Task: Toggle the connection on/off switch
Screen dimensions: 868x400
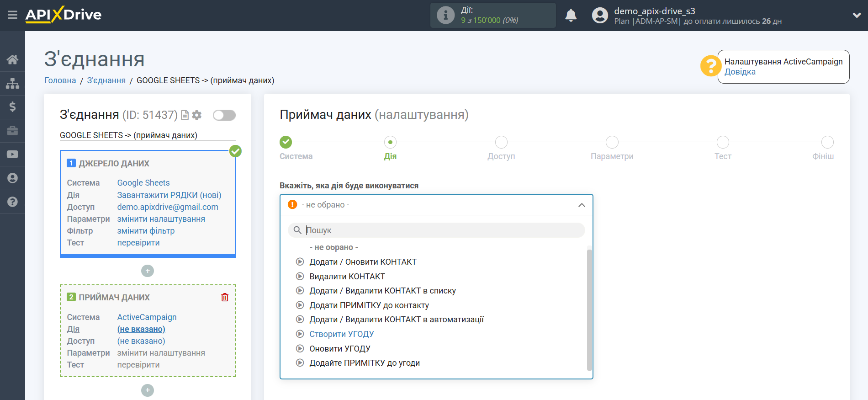Action: pyautogui.click(x=224, y=115)
